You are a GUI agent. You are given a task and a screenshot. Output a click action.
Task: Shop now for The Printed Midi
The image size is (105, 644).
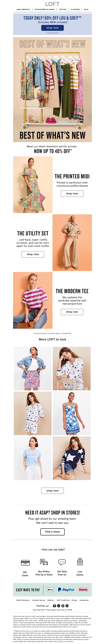(x=72, y=193)
